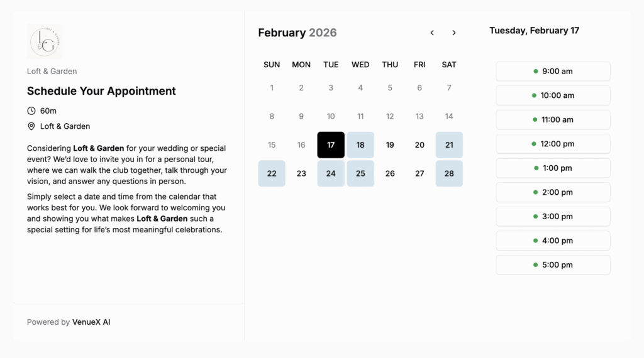This screenshot has width=644, height=358.
Task: Pick the 4:00 pm time slot
Action: [x=553, y=241]
